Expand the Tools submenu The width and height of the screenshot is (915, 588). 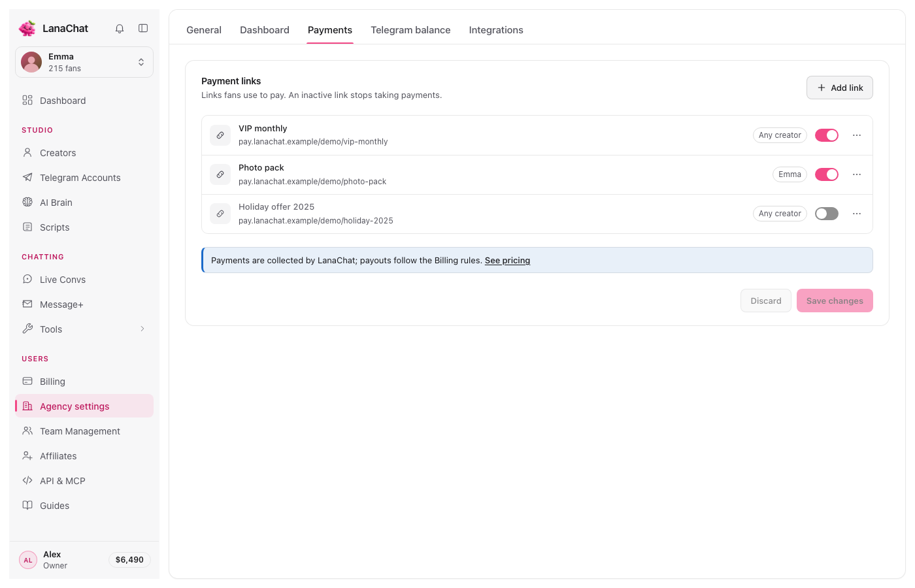click(84, 329)
